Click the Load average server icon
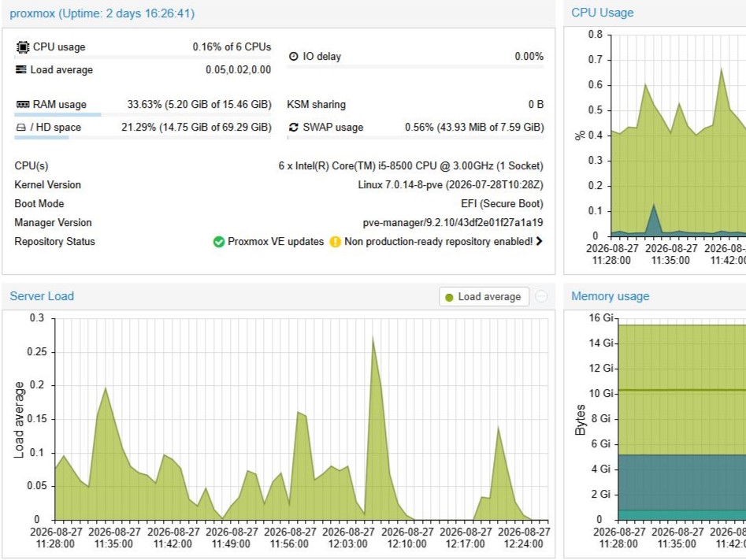 pos(21,69)
